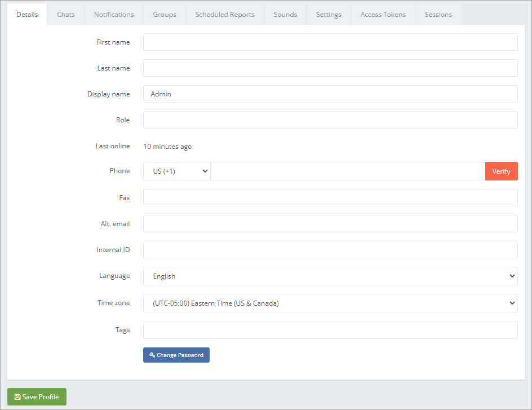Screen dimensions: 532x410
Task: Open the Sounds tab
Action: pyautogui.click(x=285, y=15)
